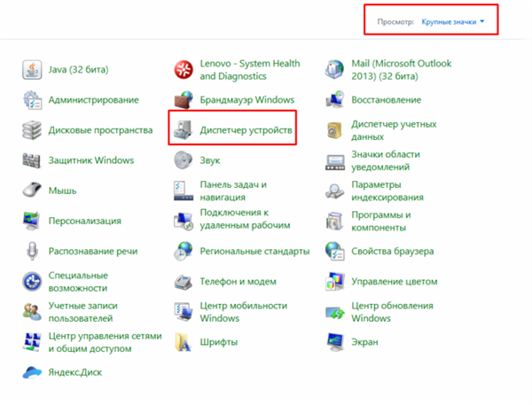532x405 pixels.
Task: Open the Диспетчер устройств link text
Action: tap(246, 130)
